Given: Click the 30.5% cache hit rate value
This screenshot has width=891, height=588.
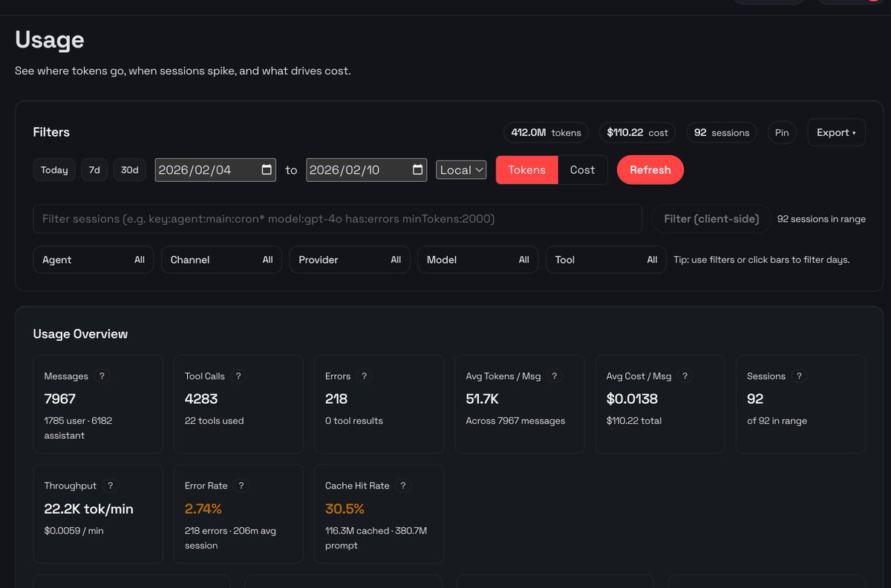Looking at the screenshot, I should tap(345, 509).
